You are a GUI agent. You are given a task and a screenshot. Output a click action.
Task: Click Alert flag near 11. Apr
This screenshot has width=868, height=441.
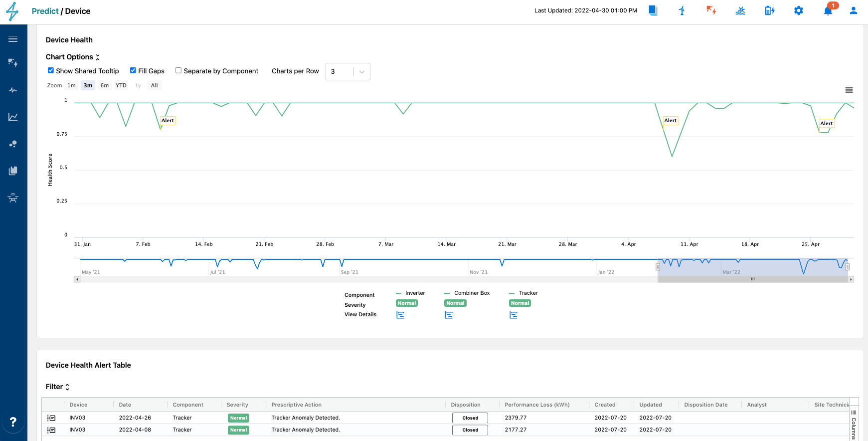[671, 121]
